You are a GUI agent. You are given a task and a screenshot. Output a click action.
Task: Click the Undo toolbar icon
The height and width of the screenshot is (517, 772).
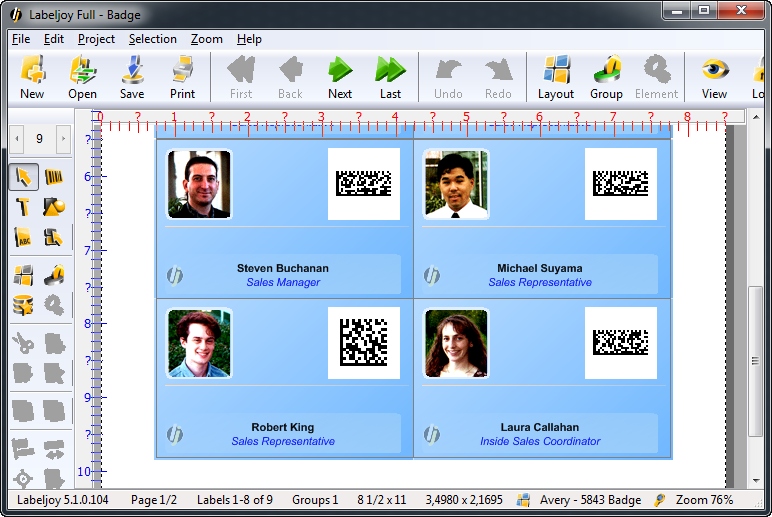[x=448, y=77]
